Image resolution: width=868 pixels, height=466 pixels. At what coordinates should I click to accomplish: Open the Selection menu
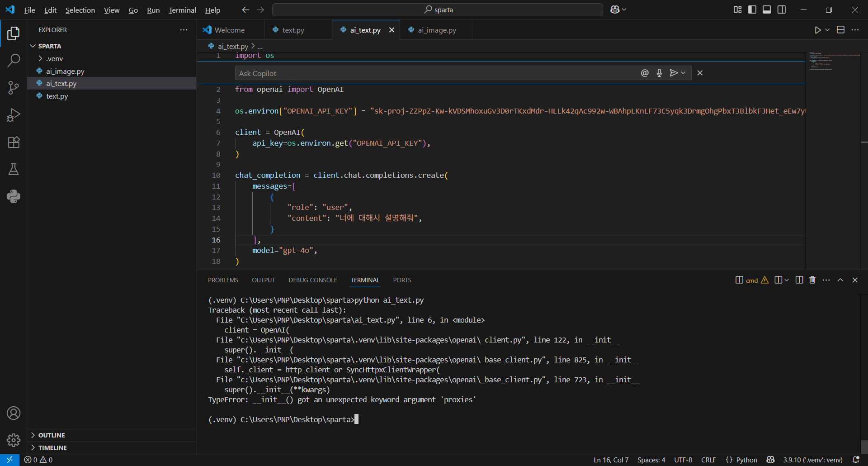(x=80, y=10)
